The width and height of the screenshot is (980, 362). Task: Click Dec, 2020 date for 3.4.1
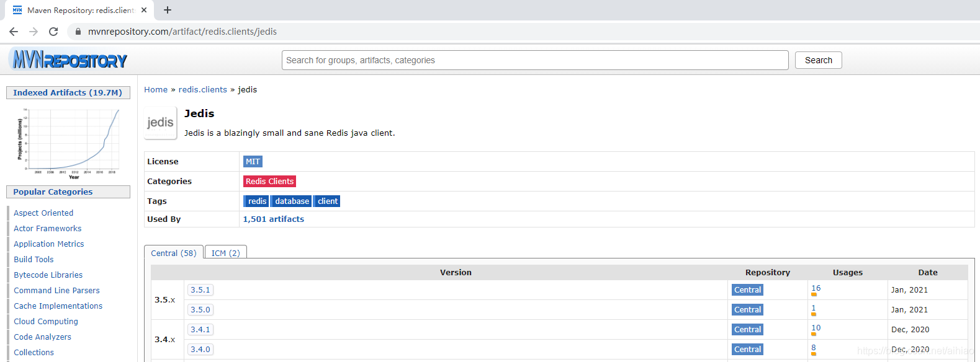coord(910,330)
